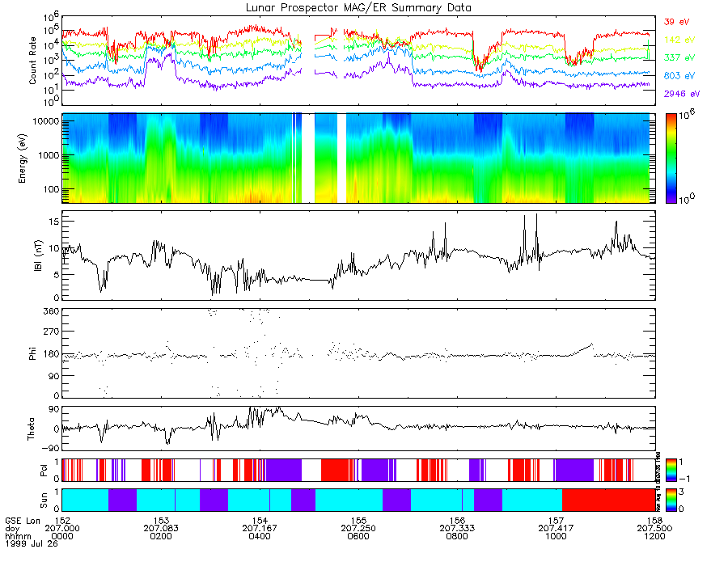Click the white data gap in the spectrogram
Viewport: 728px width, 566px height.
point(308,158)
